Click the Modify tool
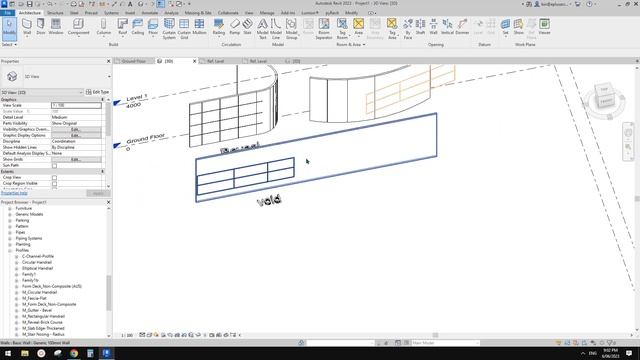 point(9,28)
